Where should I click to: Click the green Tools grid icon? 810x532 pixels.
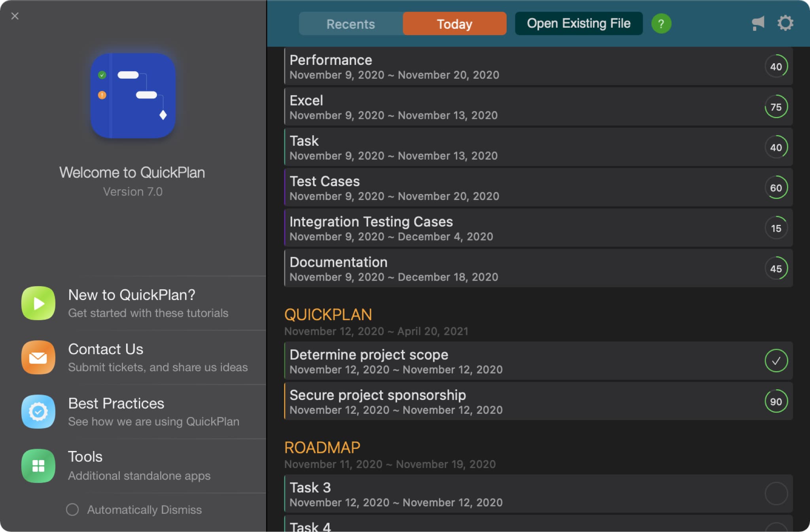coord(38,466)
